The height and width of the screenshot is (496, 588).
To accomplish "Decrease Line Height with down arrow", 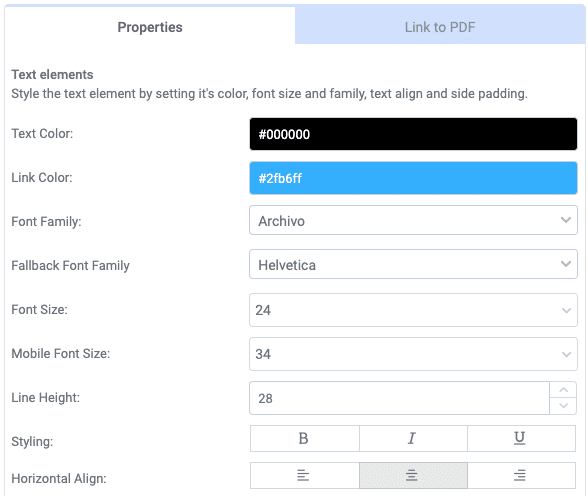I will (563, 406).
